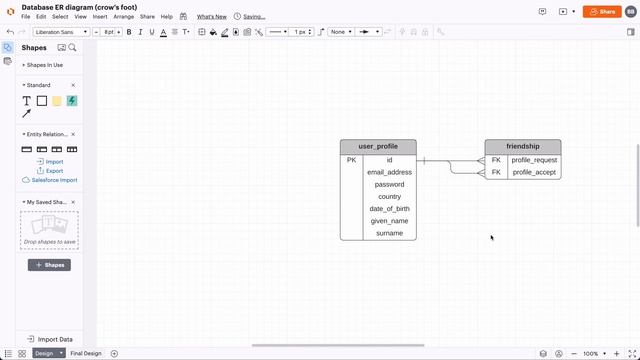Switch to the Final Design tab
The image size is (640, 360).
(86, 353)
